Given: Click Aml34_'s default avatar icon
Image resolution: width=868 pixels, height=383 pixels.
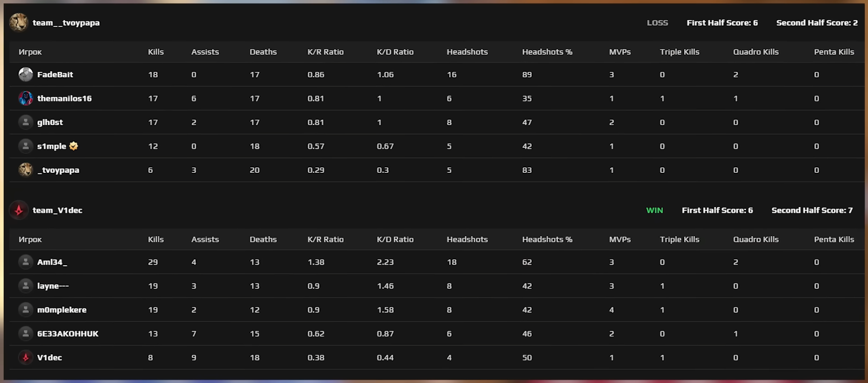Looking at the screenshot, I should pyautogui.click(x=25, y=262).
